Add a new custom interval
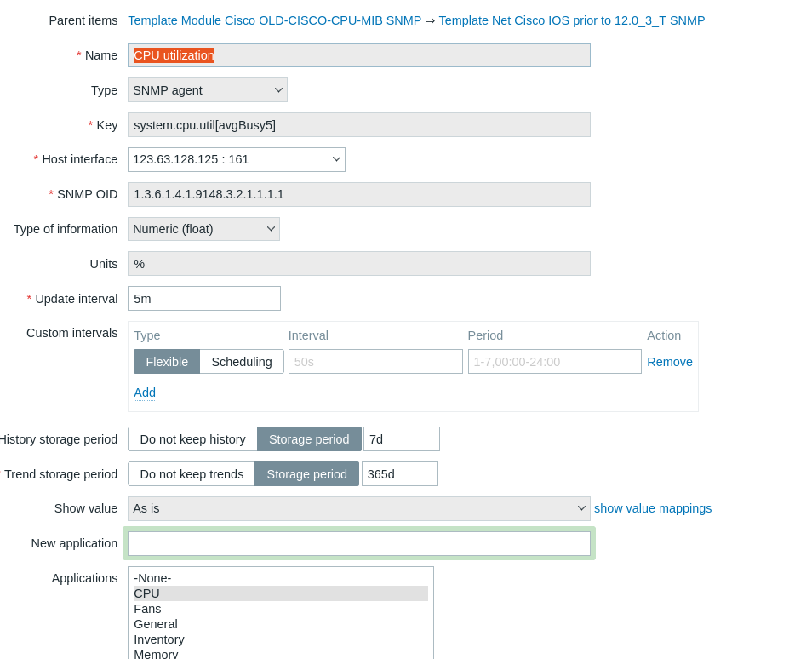 point(145,393)
